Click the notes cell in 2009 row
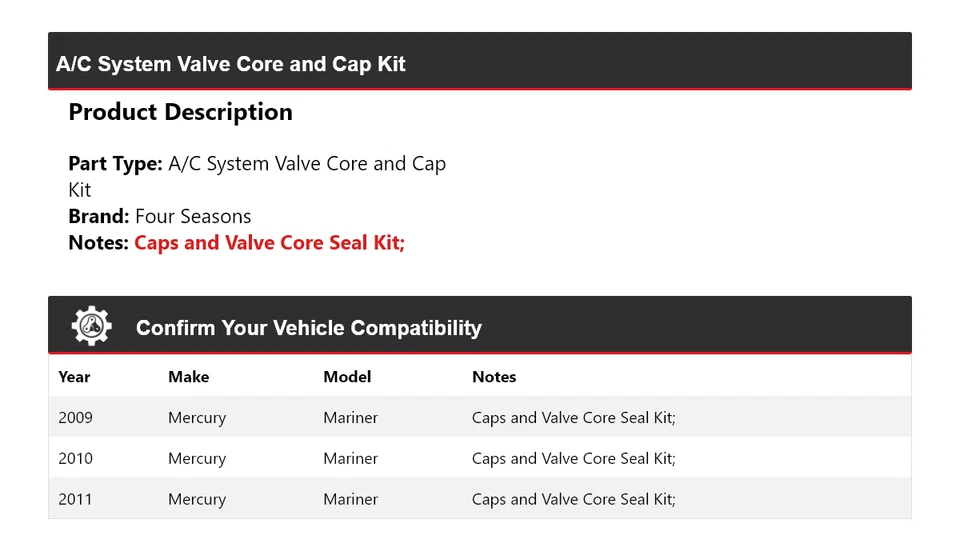Screen dimensions: 960x551 coord(573,417)
